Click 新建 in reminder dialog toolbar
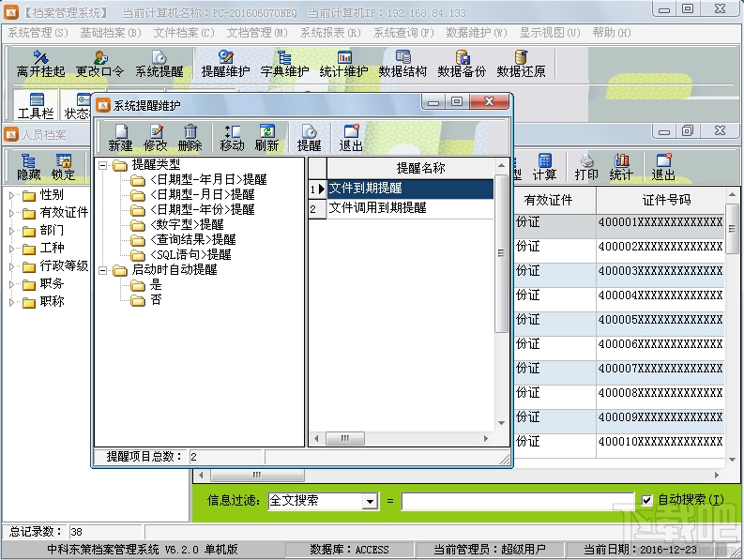This screenshot has height=560, width=744. tap(120, 138)
